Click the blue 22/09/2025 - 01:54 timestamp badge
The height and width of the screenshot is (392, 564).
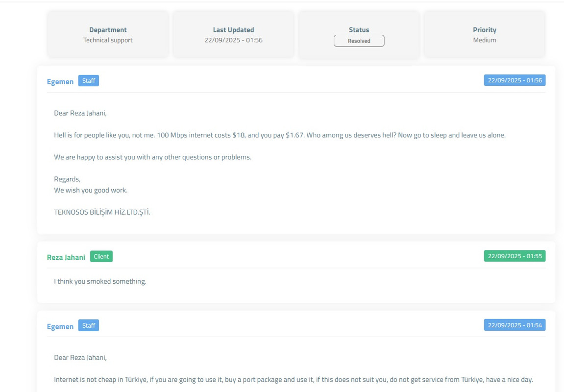515,325
